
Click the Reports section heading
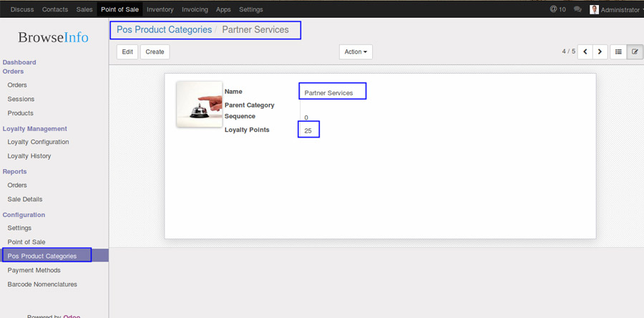[x=15, y=171]
